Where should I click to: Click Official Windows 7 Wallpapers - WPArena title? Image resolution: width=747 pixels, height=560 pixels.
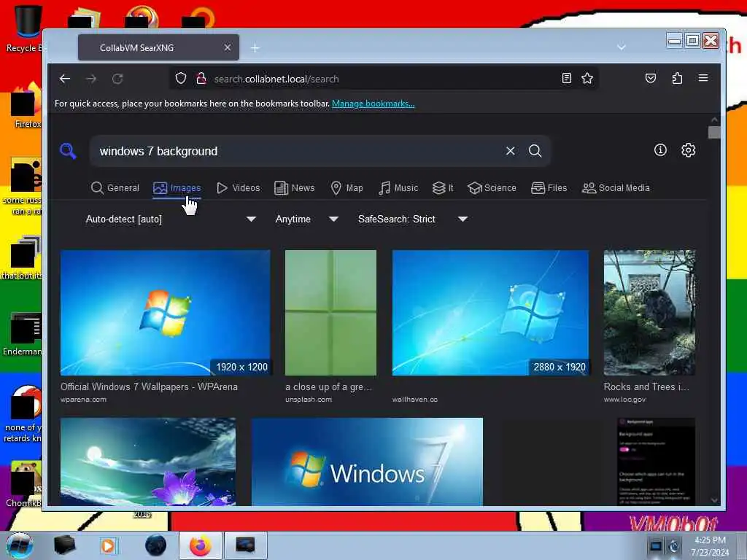point(149,386)
